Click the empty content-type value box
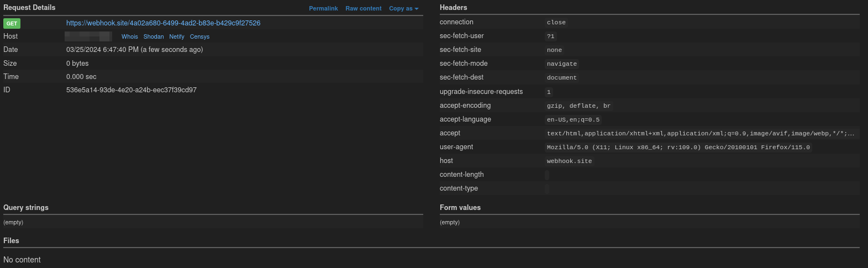The width and height of the screenshot is (868, 268). (x=547, y=189)
